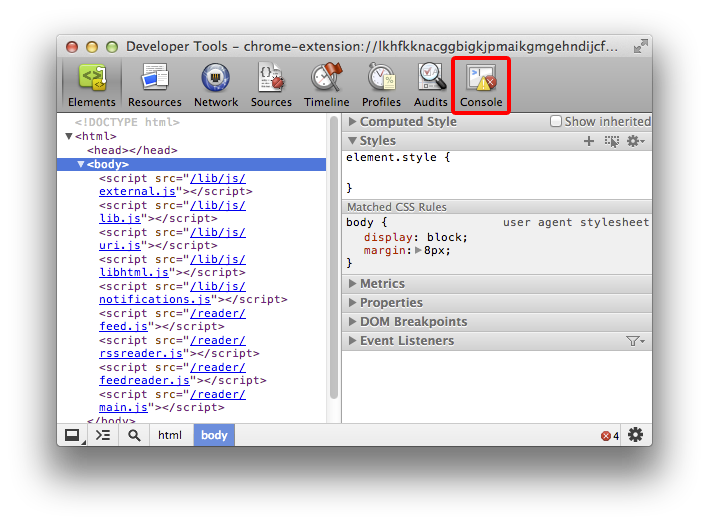Open the Network panel

pyautogui.click(x=216, y=85)
